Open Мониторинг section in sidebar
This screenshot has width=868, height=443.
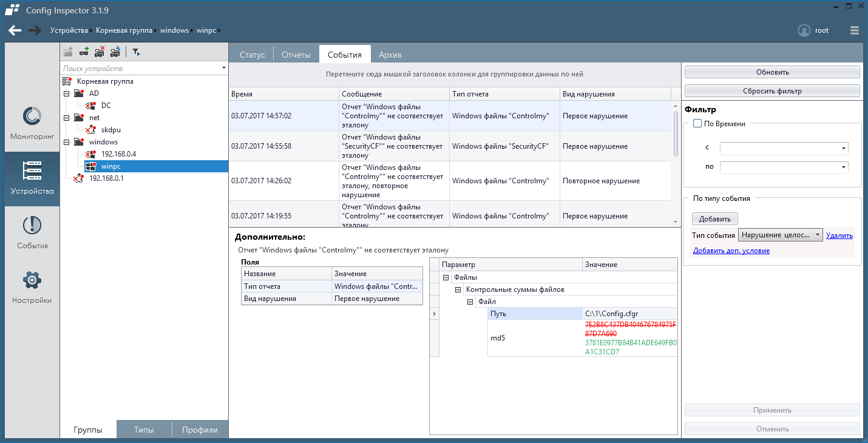coord(32,124)
